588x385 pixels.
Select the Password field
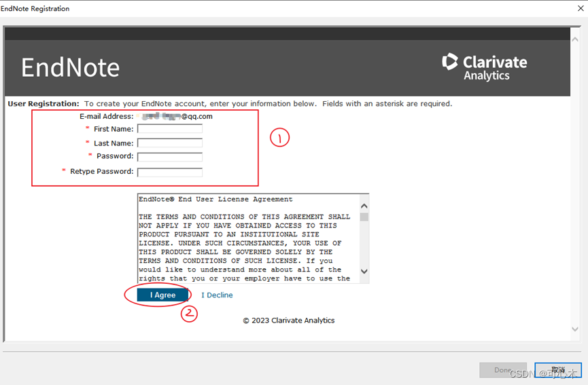coord(170,157)
